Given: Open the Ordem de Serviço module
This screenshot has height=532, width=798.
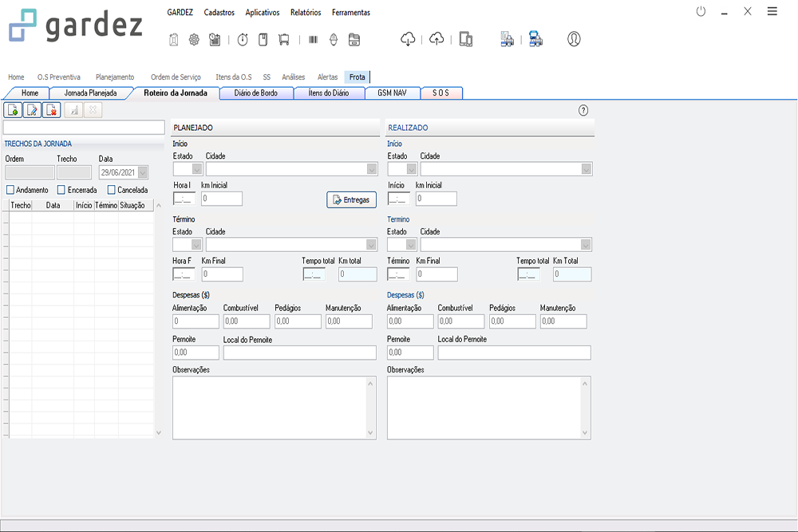Looking at the screenshot, I should tap(176, 77).
